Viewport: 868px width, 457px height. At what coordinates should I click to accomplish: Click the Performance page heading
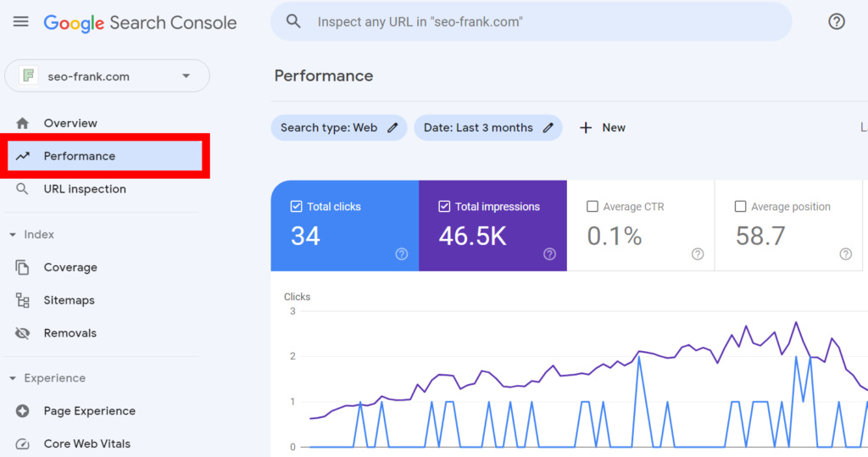point(324,76)
